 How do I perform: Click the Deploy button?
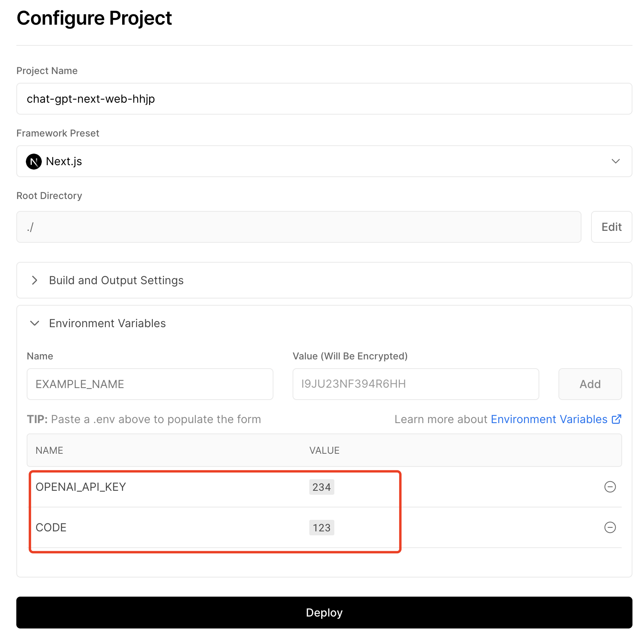tap(324, 613)
